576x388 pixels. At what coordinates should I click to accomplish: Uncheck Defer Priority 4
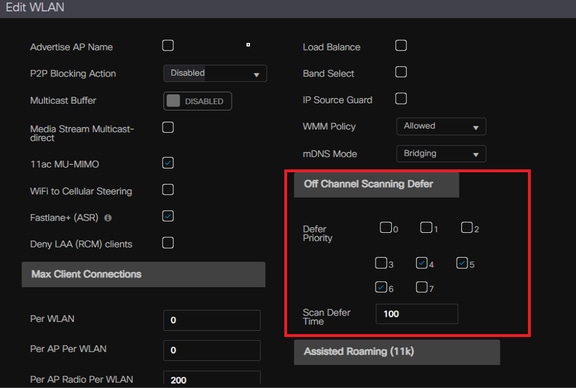coord(421,263)
